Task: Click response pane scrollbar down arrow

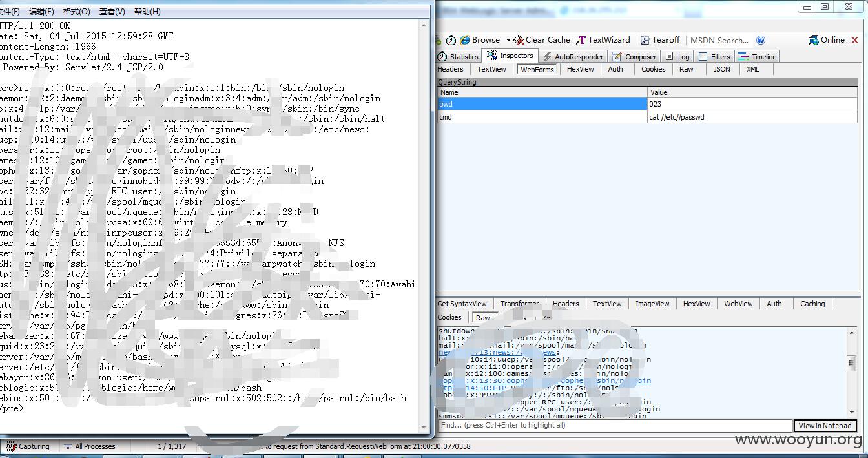Action: tap(851, 413)
